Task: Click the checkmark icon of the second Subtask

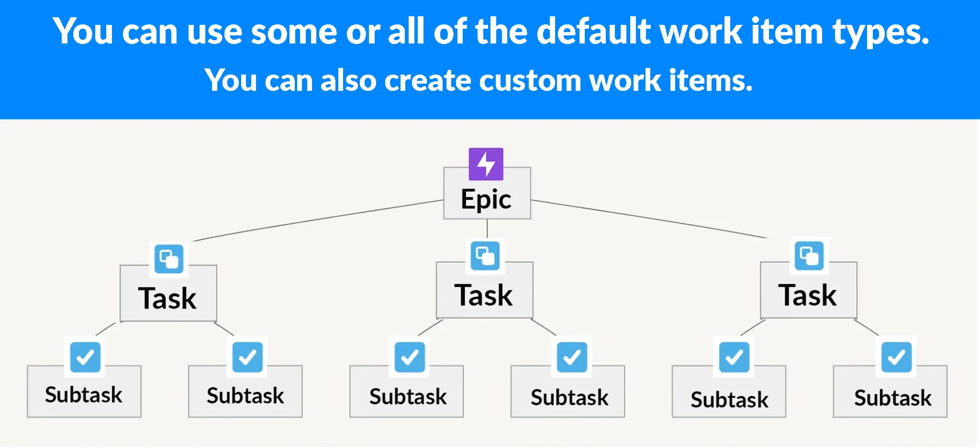Action: [x=247, y=357]
